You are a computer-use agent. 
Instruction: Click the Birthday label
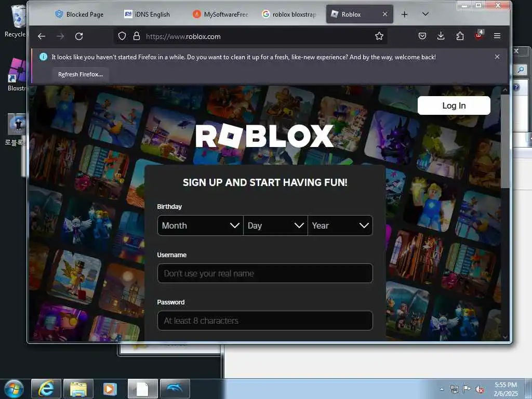(x=169, y=206)
